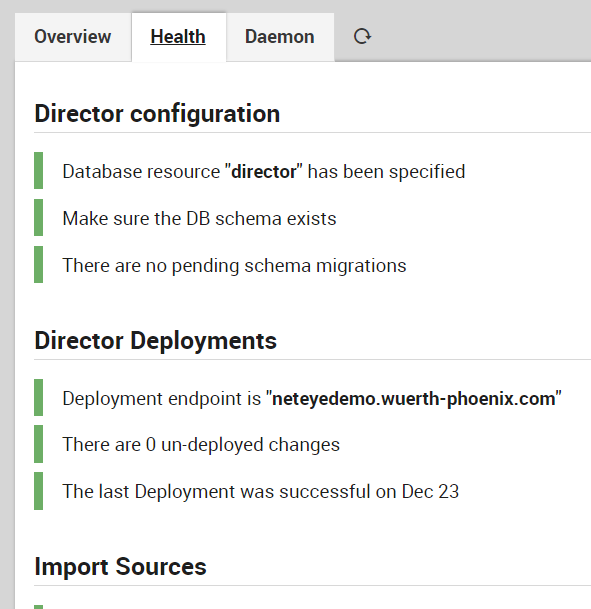Click green status bar beside Database resource line
591x609 pixels.
click(38, 171)
